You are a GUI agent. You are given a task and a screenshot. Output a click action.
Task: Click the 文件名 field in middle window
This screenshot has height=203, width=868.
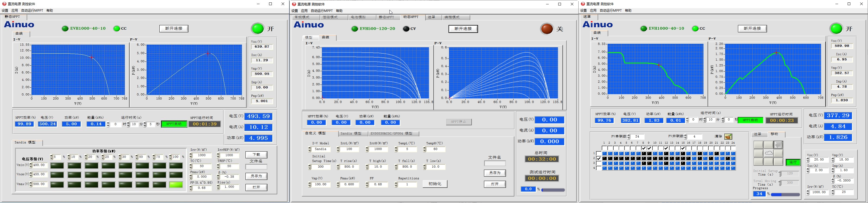pos(495,164)
